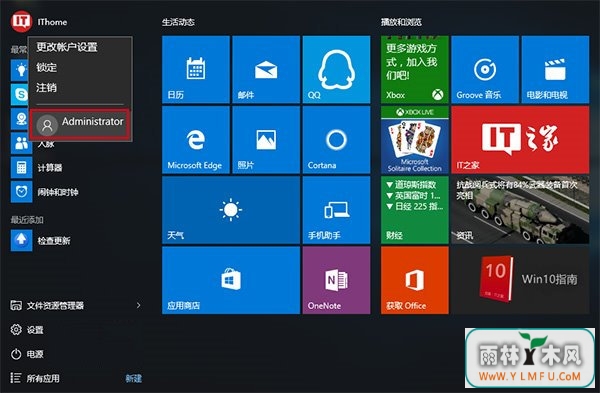The image size is (600, 393).
Task: Open the Calendar (日历) tile
Action: click(196, 69)
